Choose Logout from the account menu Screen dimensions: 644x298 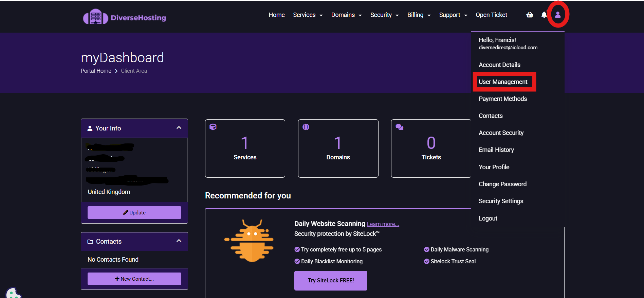[x=488, y=218]
